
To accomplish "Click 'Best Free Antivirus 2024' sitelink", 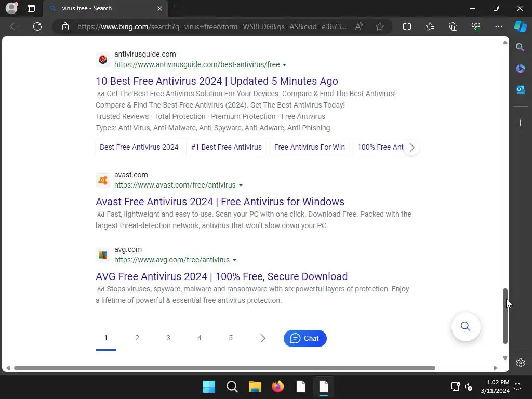I will tap(139, 147).
